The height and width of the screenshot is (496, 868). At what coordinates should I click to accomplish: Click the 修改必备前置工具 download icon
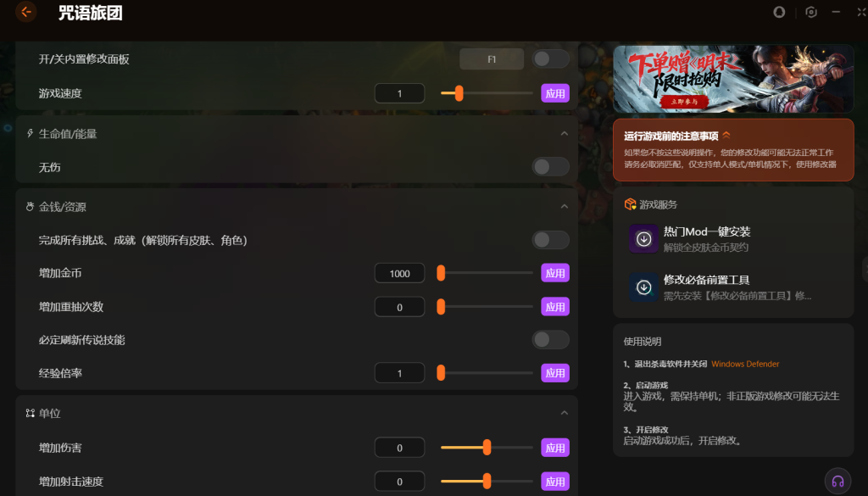point(644,287)
